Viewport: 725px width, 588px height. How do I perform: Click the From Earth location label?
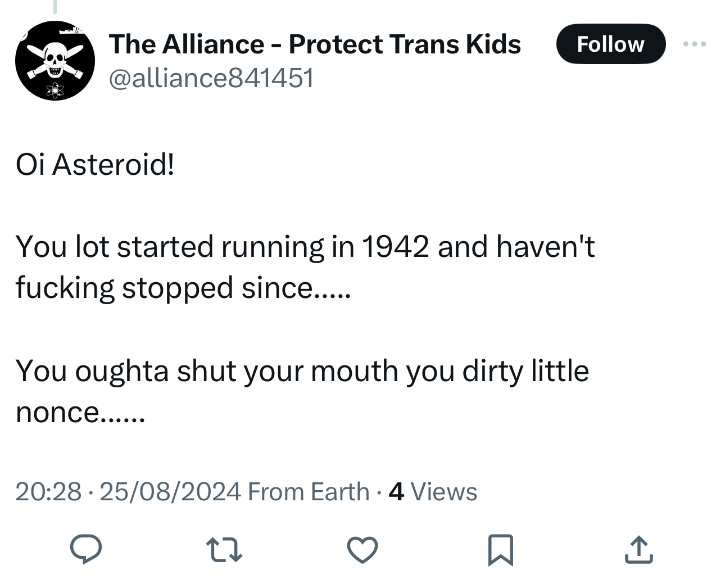[x=308, y=491]
